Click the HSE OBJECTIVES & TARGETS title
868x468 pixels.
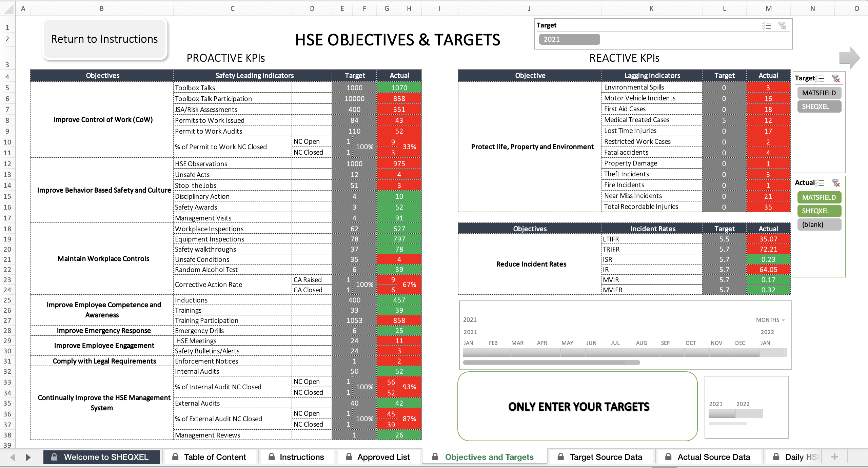pyautogui.click(x=397, y=40)
